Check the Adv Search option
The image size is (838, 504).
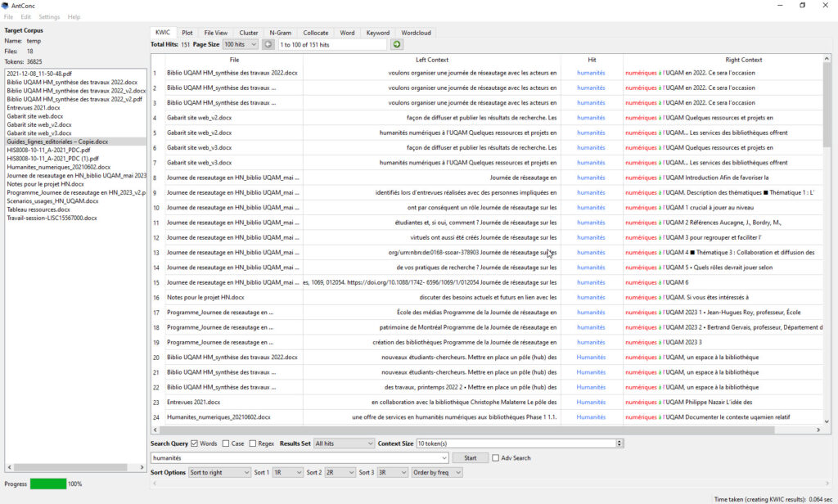click(496, 458)
